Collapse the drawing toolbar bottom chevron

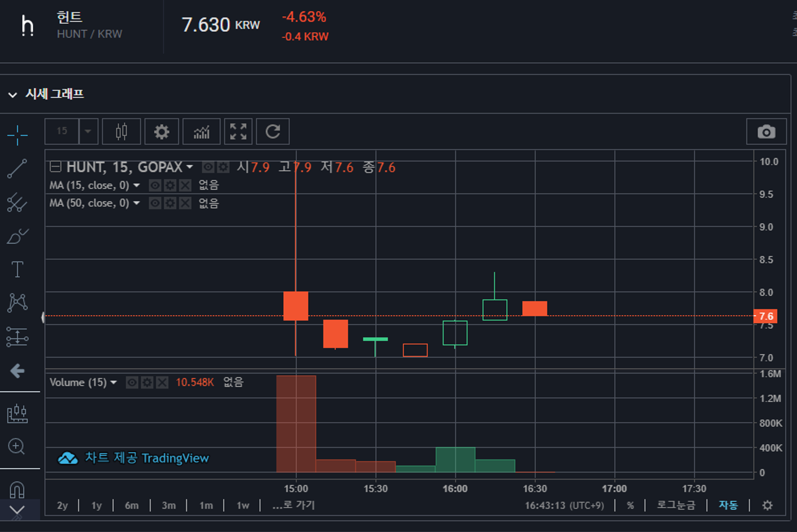(18, 511)
